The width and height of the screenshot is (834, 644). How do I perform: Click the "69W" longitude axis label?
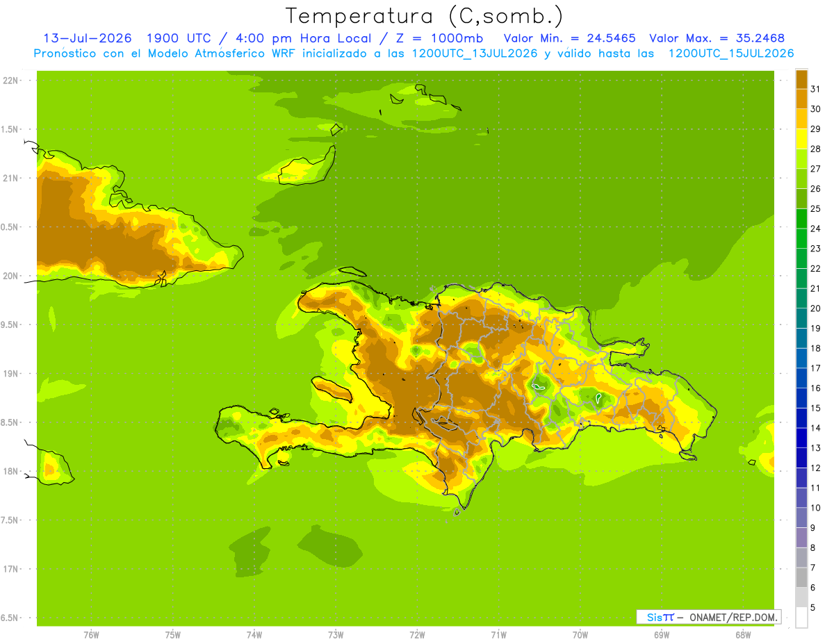click(662, 635)
